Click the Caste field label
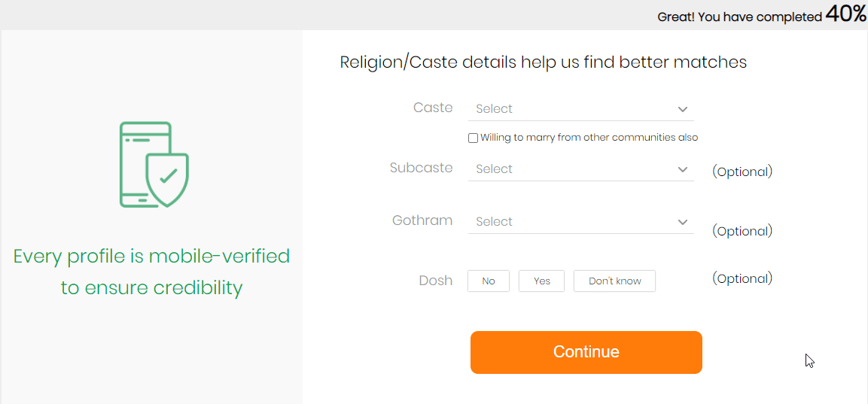Viewport: 868px width, 404px height. (x=433, y=108)
